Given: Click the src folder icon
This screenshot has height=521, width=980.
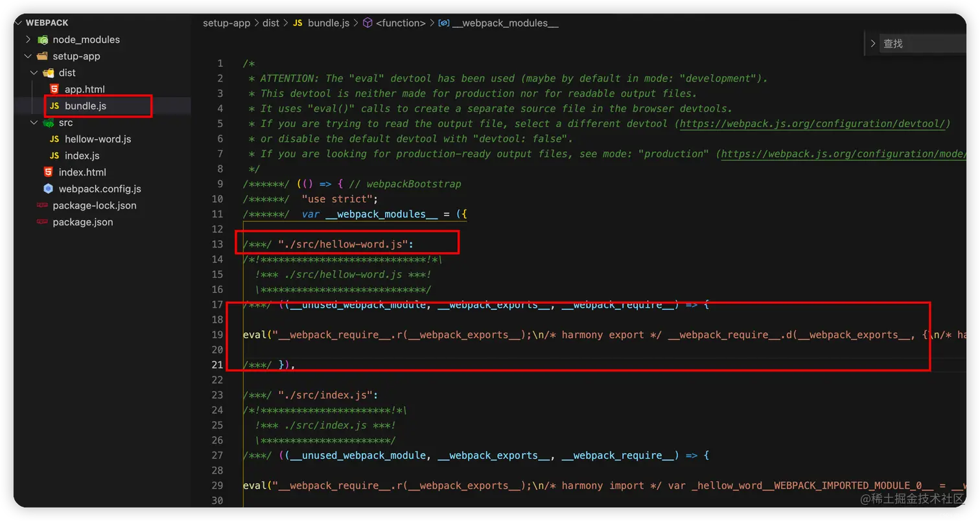Looking at the screenshot, I should 49,122.
